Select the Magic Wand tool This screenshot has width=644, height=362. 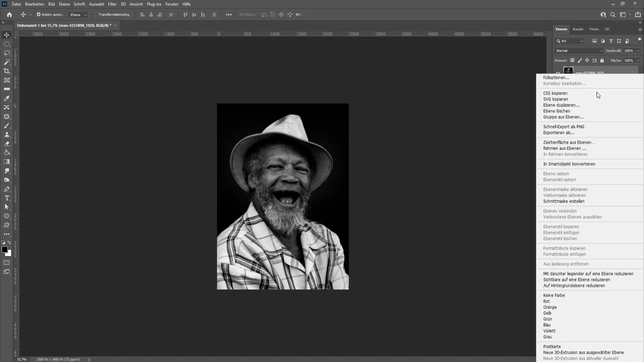pyautogui.click(x=7, y=62)
